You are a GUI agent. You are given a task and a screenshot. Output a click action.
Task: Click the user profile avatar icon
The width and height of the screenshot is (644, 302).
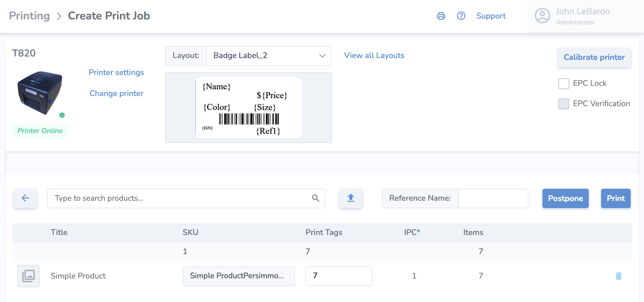[x=542, y=16]
